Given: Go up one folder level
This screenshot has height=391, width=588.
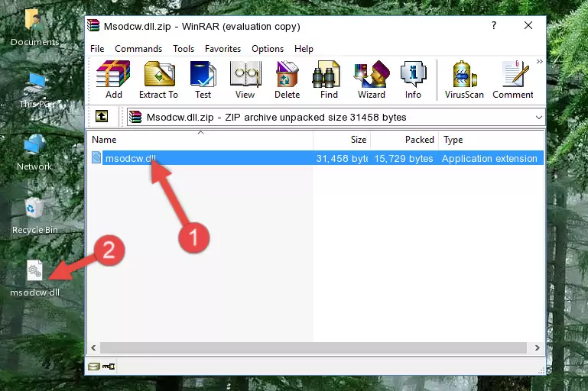Looking at the screenshot, I should pos(102,117).
